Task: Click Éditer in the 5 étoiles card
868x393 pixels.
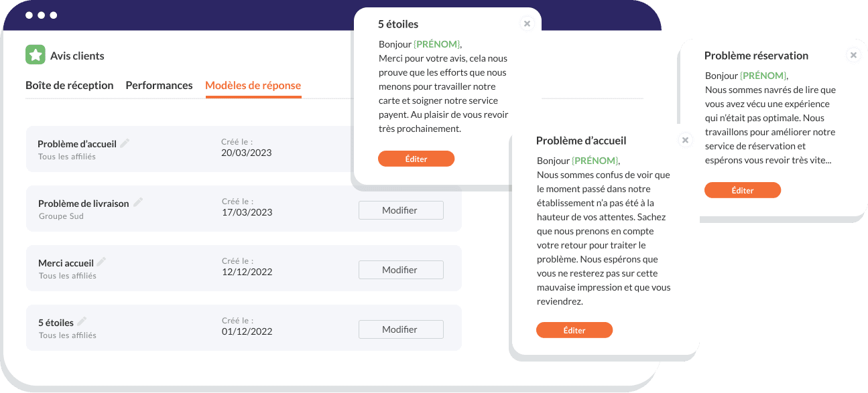Action: (x=416, y=159)
